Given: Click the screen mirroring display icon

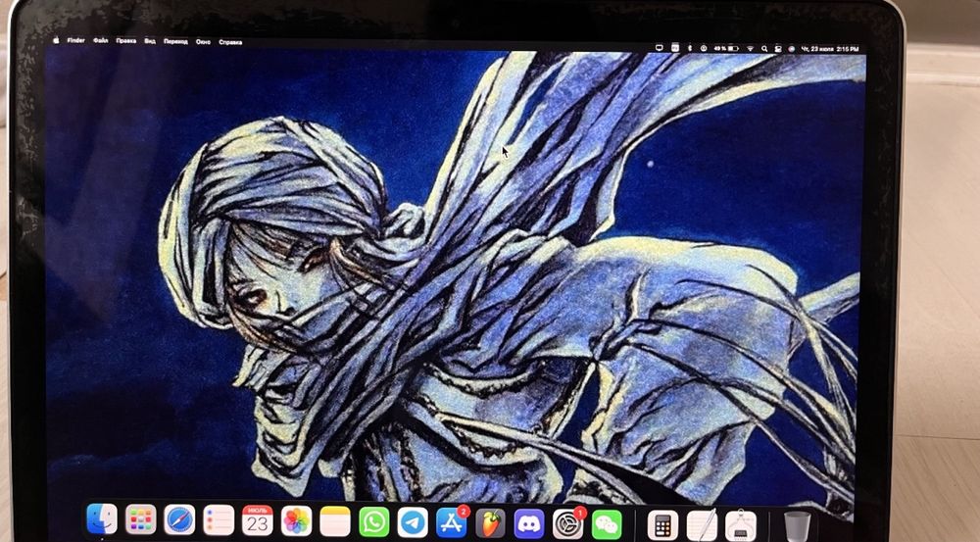Looking at the screenshot, I should point(659,48).
